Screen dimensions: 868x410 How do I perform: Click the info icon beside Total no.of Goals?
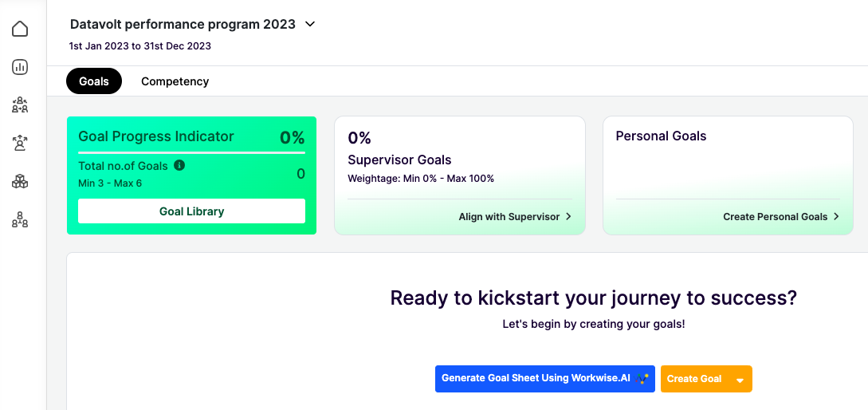click(179, 165)
